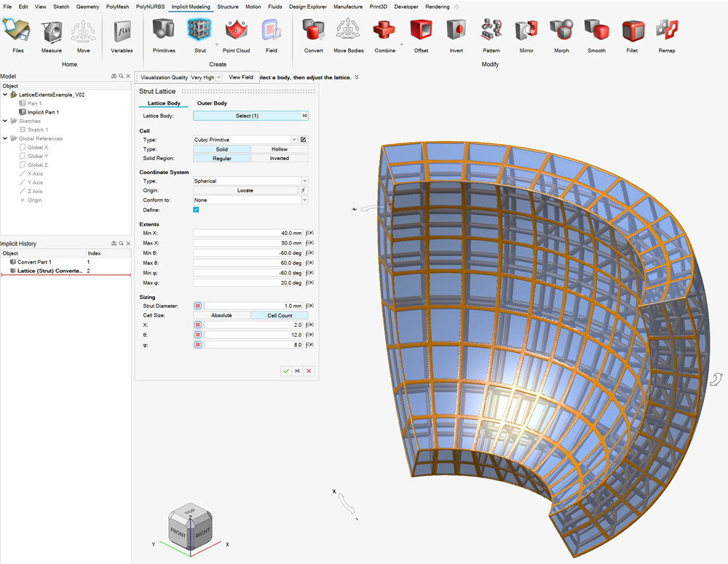
Task: Select the Mirror tool
Action: [526, 31]
